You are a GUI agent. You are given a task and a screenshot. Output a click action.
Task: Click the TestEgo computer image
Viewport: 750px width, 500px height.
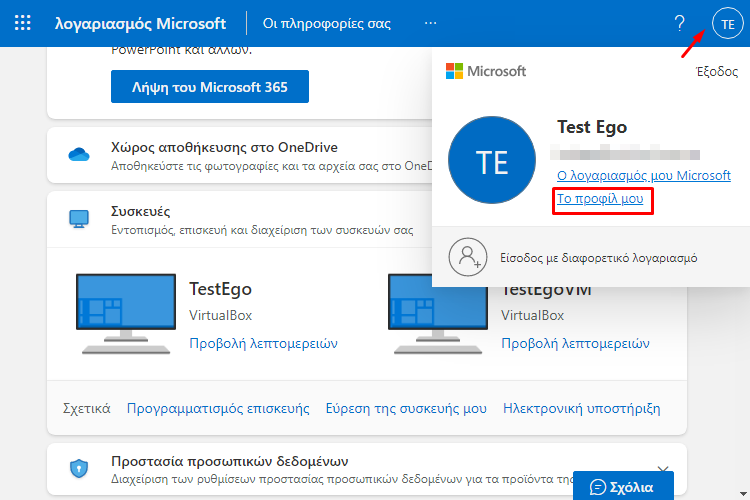pos(126,314)
